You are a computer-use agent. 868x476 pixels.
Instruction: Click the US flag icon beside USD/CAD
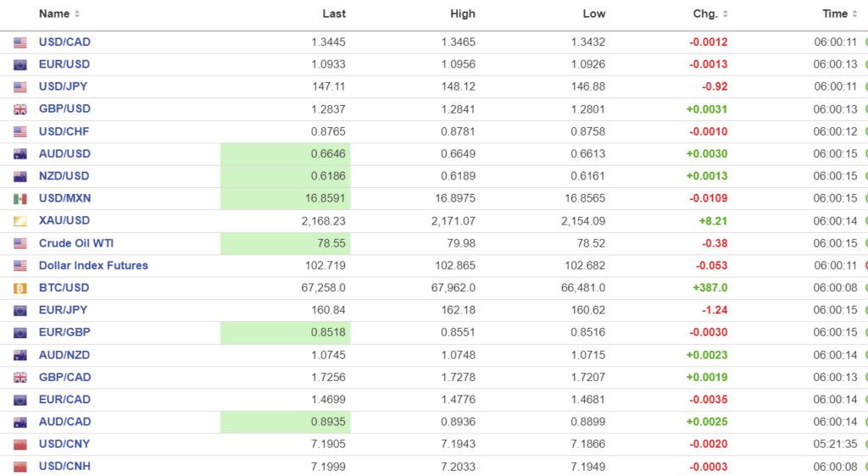[20, 42]
